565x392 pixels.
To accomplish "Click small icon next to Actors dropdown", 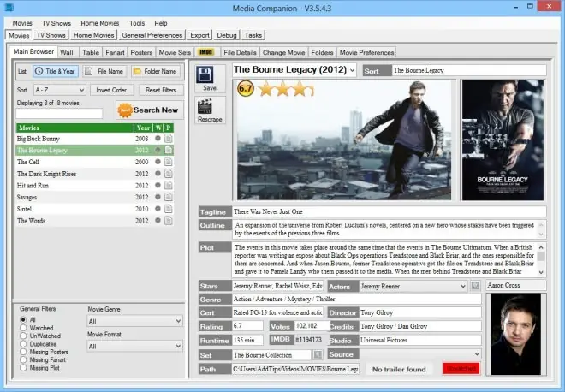I will point(476,286).
